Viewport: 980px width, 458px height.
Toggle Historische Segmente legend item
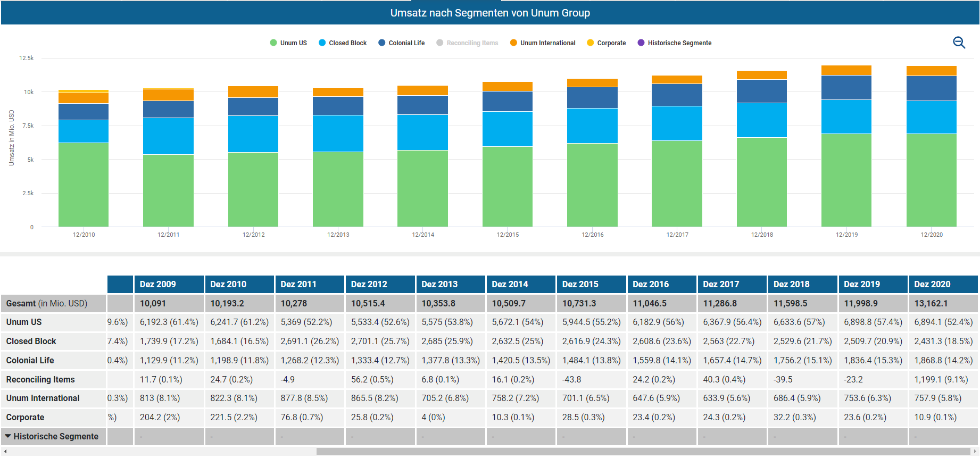(x=674, y=43)
